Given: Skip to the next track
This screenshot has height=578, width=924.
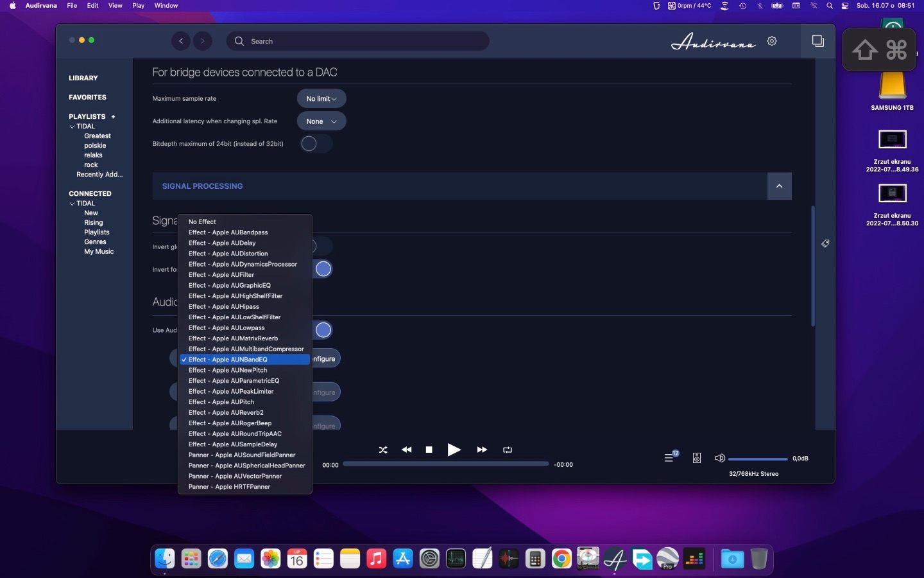Looking at the screenshot, I should (x=482, y=450).
